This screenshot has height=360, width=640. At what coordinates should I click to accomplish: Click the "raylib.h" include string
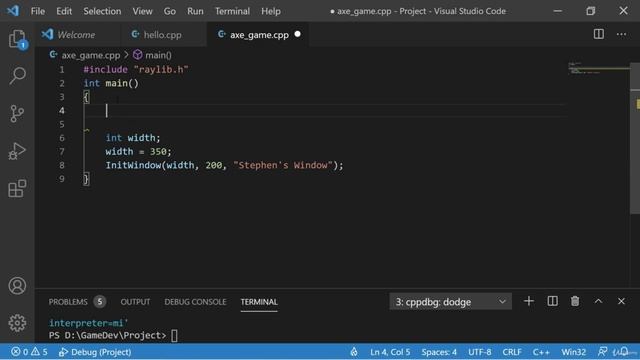[161, 69]
